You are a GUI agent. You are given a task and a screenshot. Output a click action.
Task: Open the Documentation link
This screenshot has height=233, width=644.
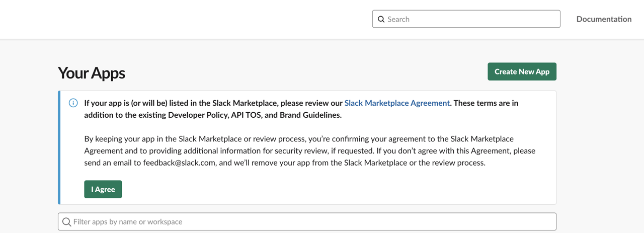[x=604, y=19]
